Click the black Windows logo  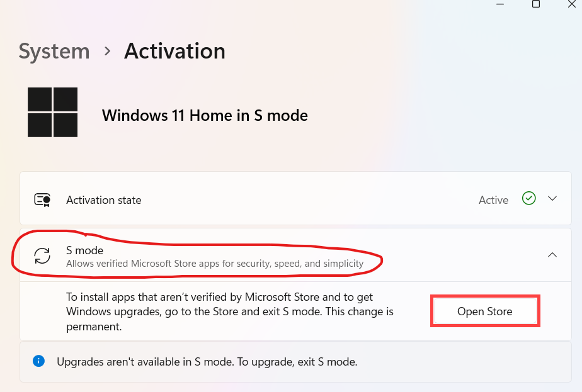tap(52, 112)
